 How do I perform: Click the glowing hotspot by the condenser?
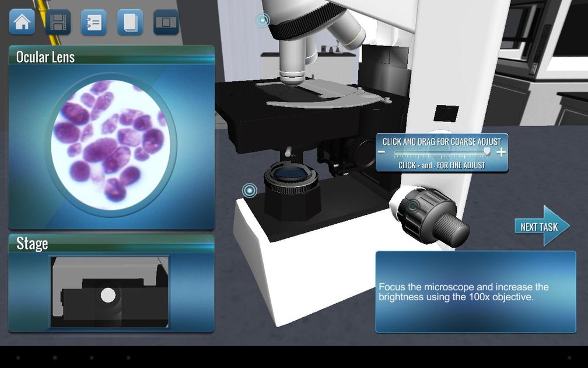250,190
